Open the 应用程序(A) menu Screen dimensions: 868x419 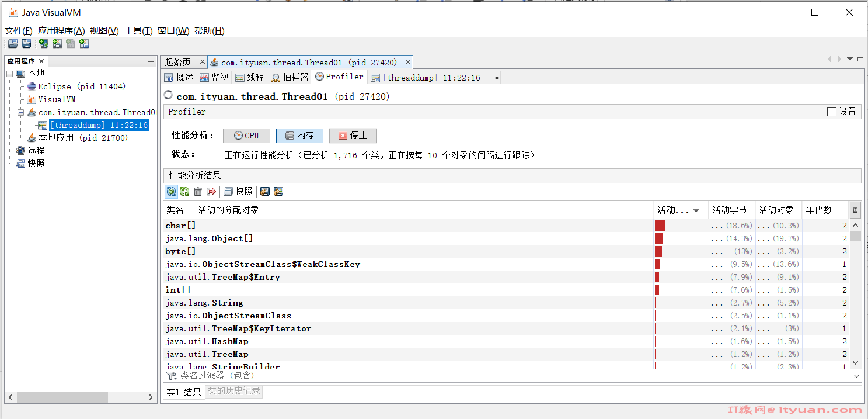[x=61, y=31]
